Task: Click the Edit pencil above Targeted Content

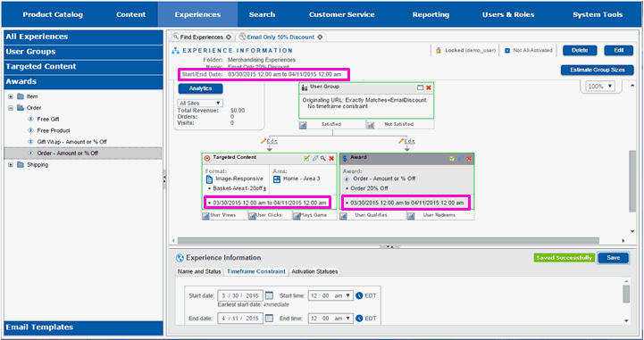Action: click(263, 141)
